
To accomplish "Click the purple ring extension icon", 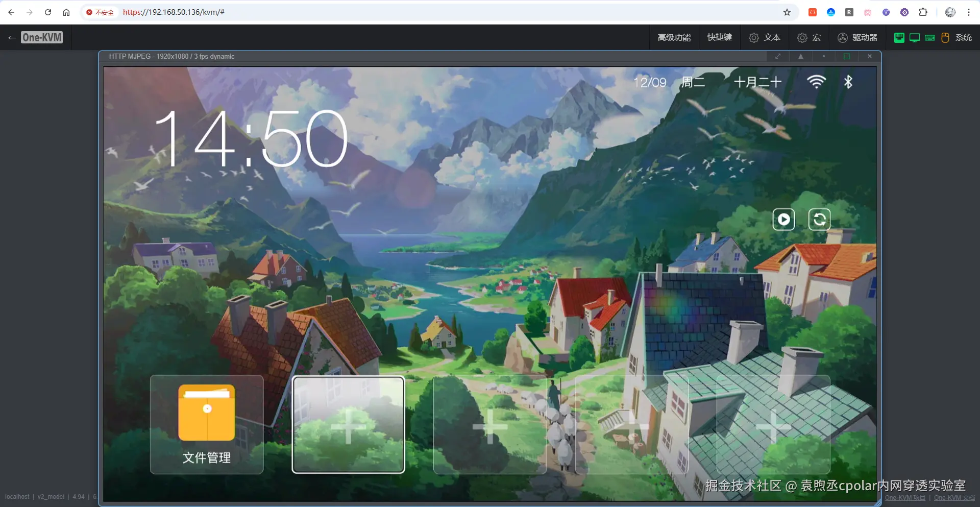I will (904, 12).
